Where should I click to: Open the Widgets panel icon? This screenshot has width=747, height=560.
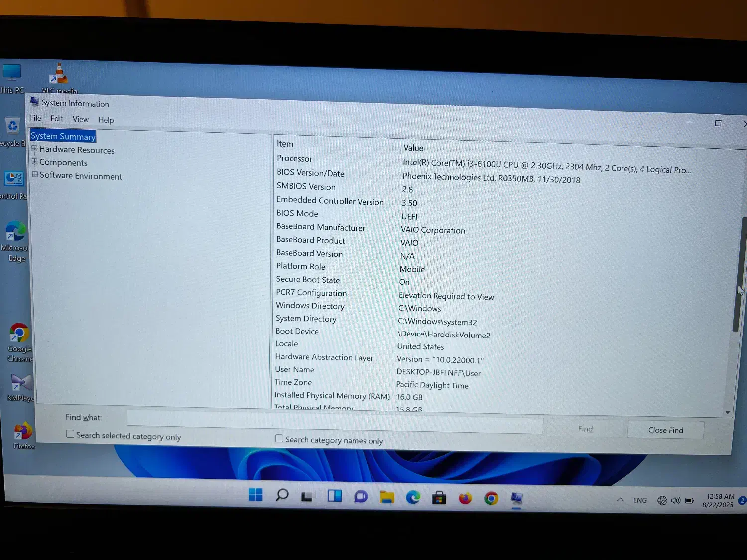coord(334,496)
